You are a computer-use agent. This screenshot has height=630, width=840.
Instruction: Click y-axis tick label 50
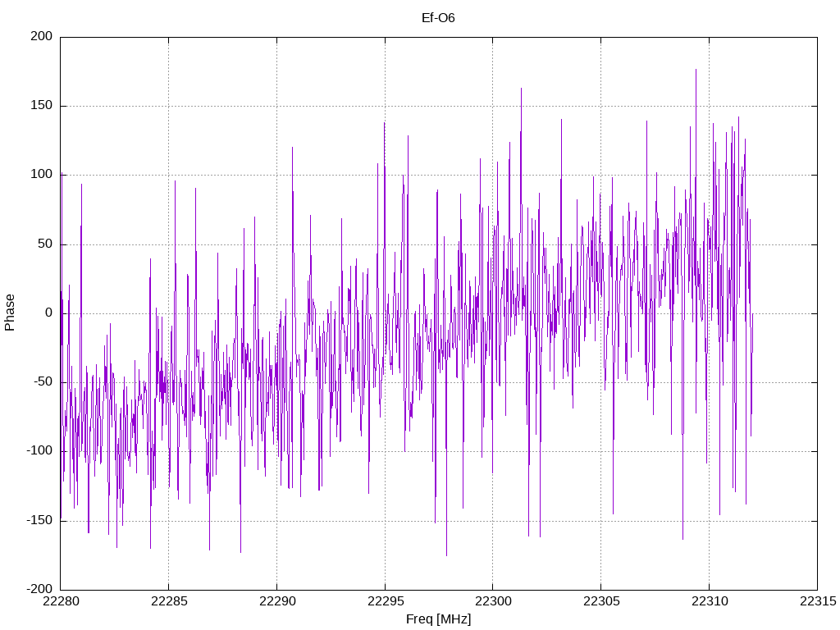(45, 244)
